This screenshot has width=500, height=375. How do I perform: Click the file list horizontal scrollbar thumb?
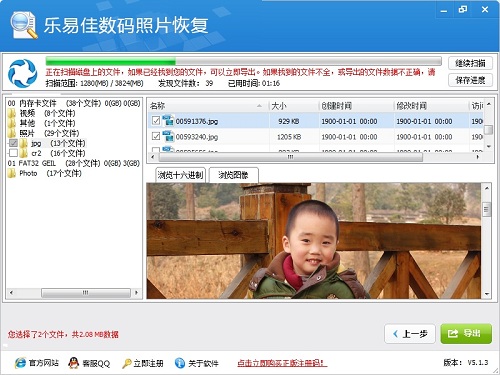coord(291,157)
